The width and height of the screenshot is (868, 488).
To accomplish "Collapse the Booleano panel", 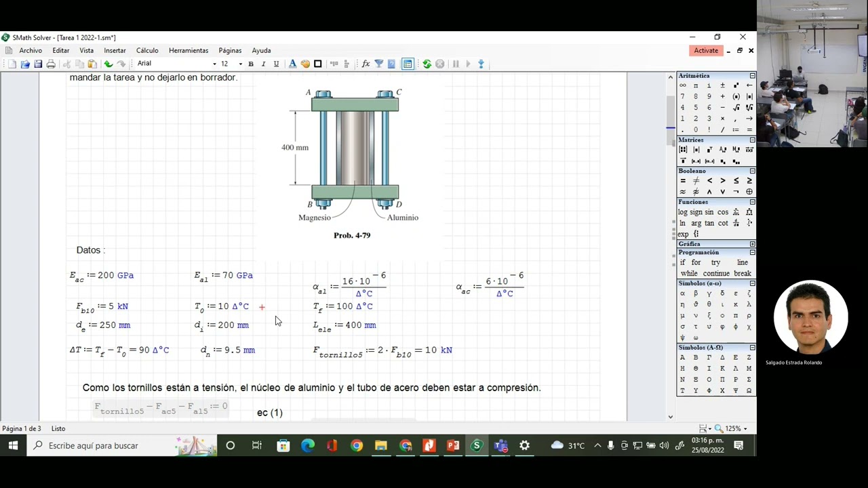I will pos(752,171).
